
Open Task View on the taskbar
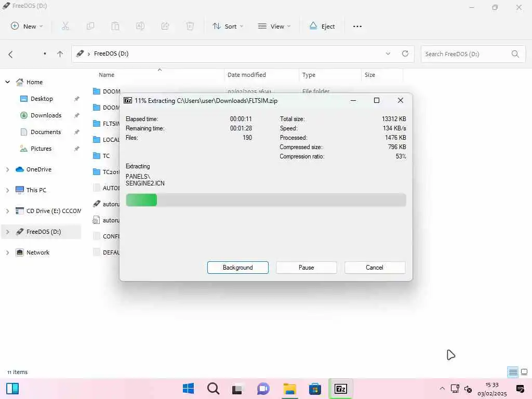(x=238, y=389)
